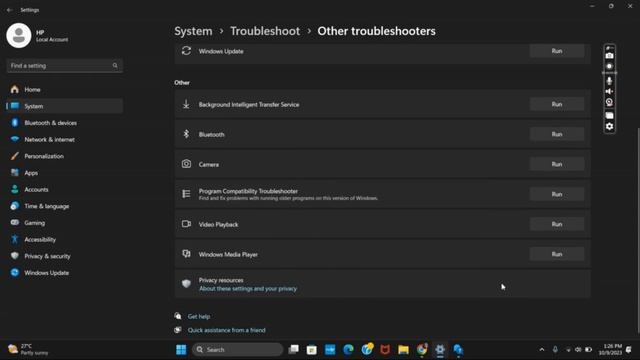Click the Camera row icon

point(186,164)
